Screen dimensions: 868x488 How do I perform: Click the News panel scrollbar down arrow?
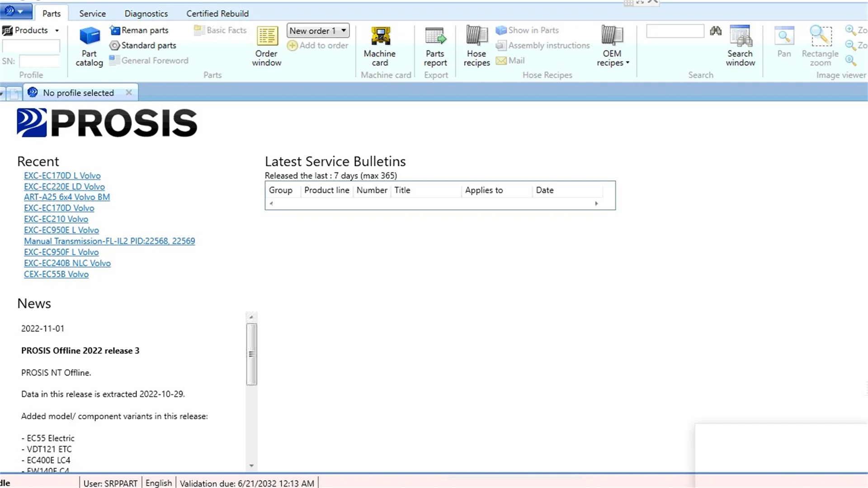coord(251,466)
